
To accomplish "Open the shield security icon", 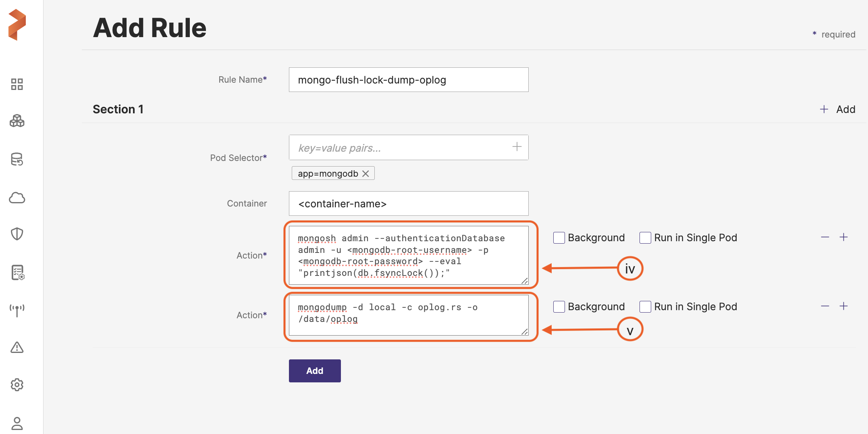I will [x=17, y=234].
